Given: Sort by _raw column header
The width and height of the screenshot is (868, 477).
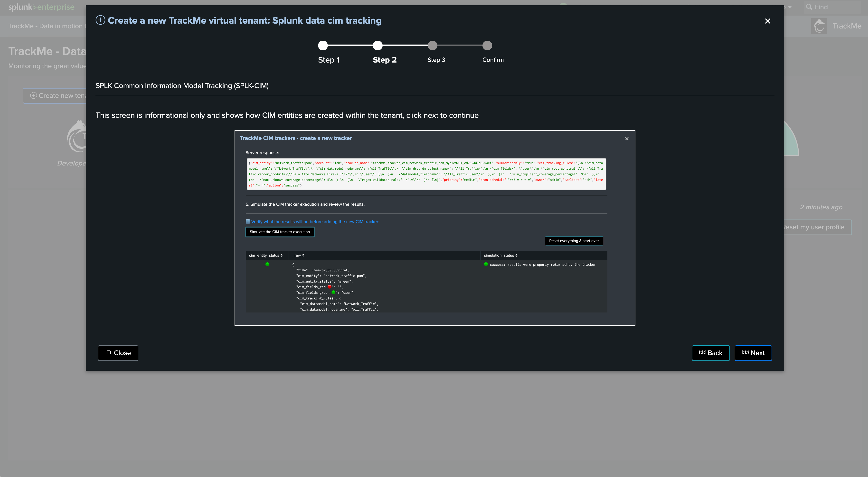Looking at the screenshot, I should (x=298, y=256).
